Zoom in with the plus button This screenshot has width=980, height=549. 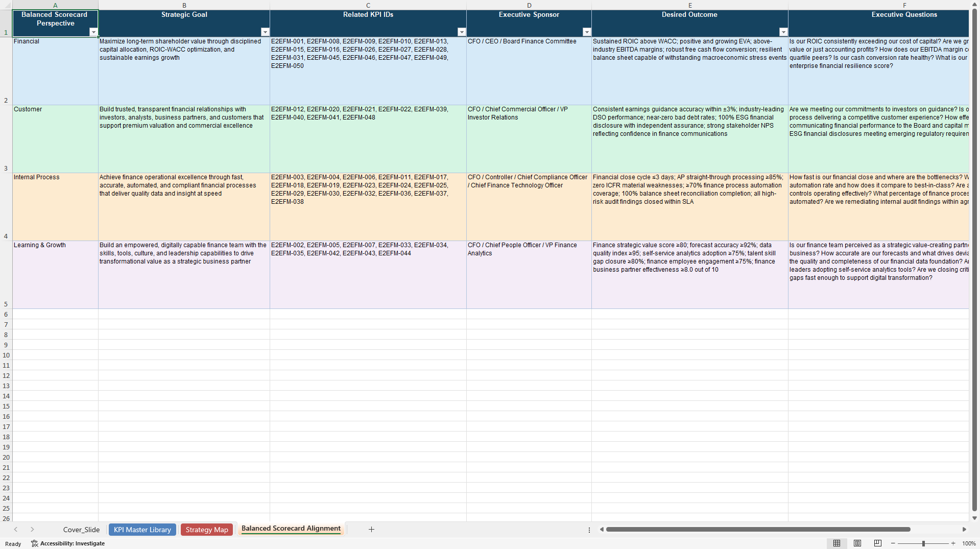953,543
